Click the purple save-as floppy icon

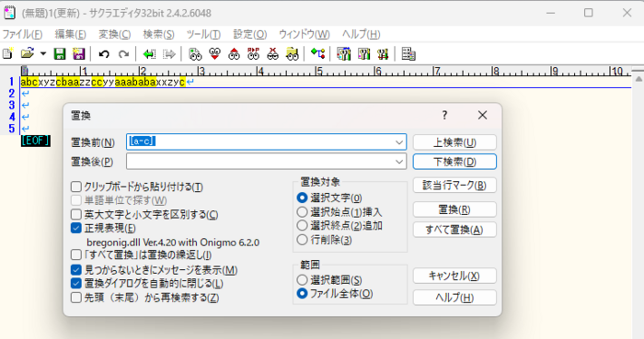78,53
